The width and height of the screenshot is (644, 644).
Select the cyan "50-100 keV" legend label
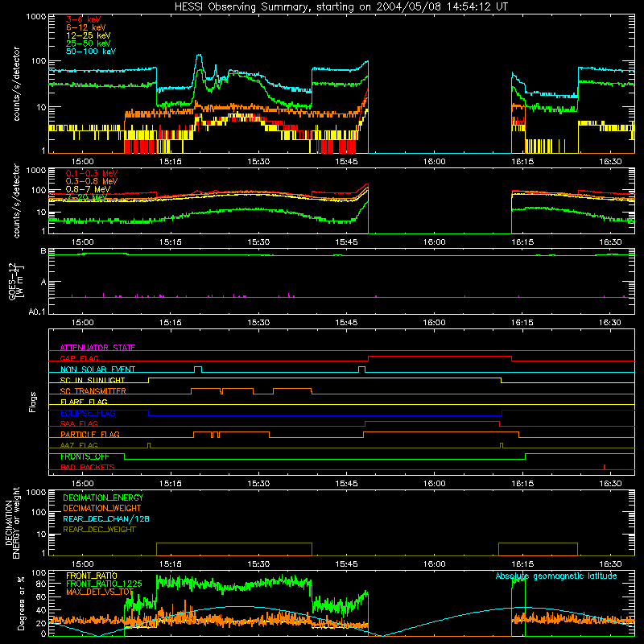click(91, 52)
